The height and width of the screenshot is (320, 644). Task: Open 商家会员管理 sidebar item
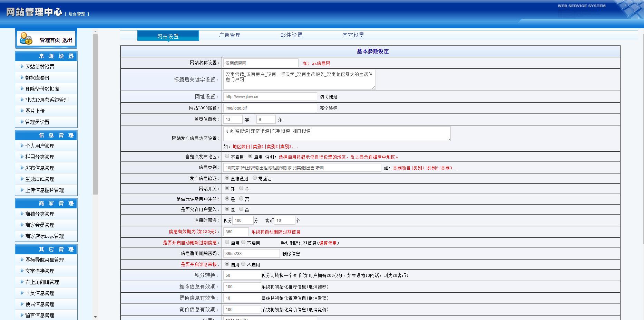click(40, 225)
